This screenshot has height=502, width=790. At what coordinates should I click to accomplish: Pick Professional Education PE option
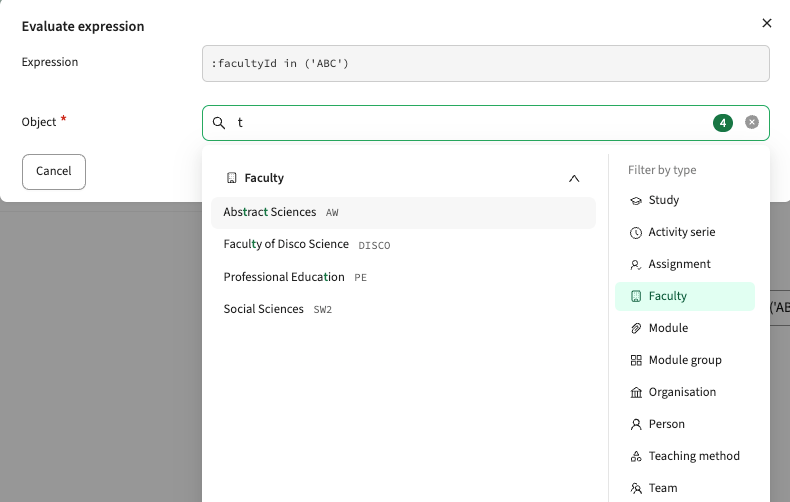[403, 277]
